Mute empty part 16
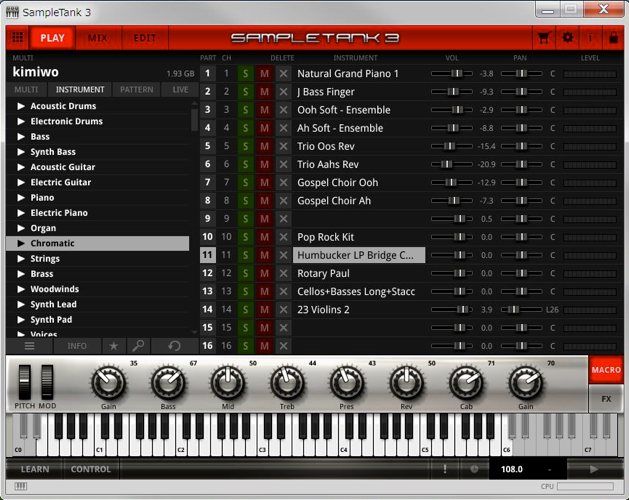 pyautogui.click(x=264, y=346)
